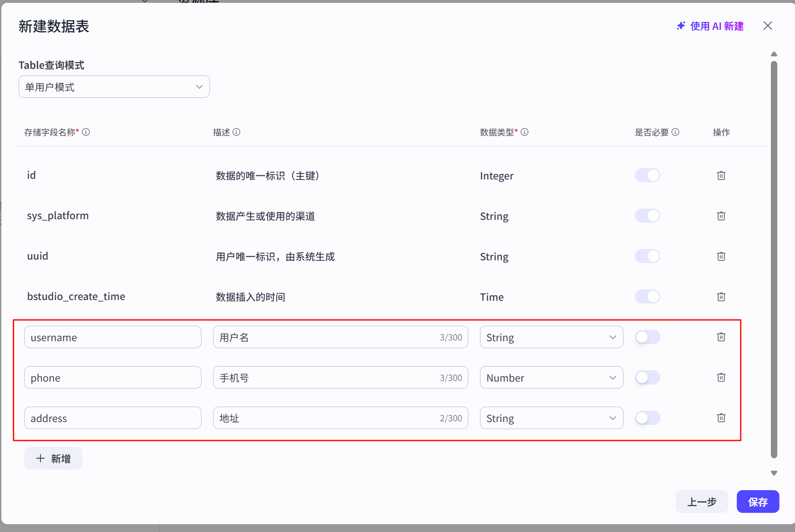Add a new field with 新增 button
The width and height of the screenshot is (795, 532).
pos(53,458)
